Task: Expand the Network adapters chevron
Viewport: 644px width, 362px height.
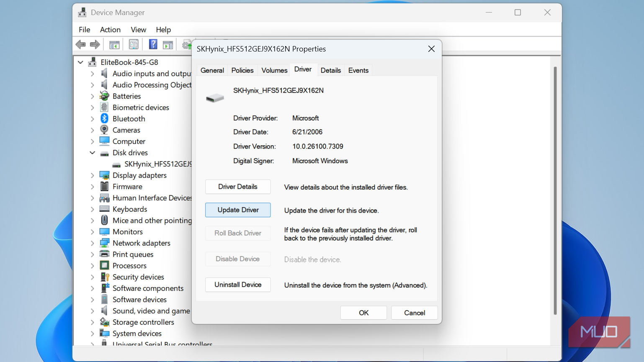Action: pyautogui.click(x=92, y=243)
